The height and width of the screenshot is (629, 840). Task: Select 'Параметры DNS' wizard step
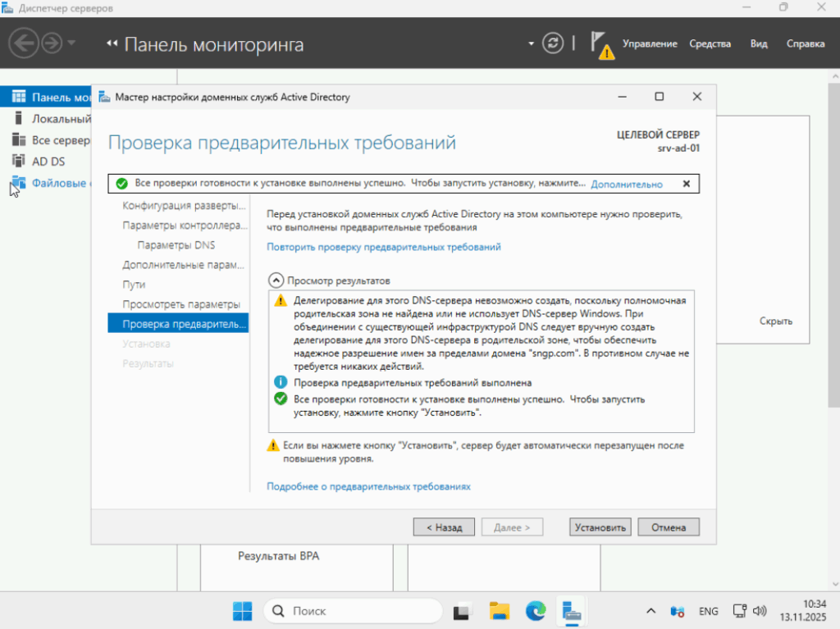click(176, 245)
